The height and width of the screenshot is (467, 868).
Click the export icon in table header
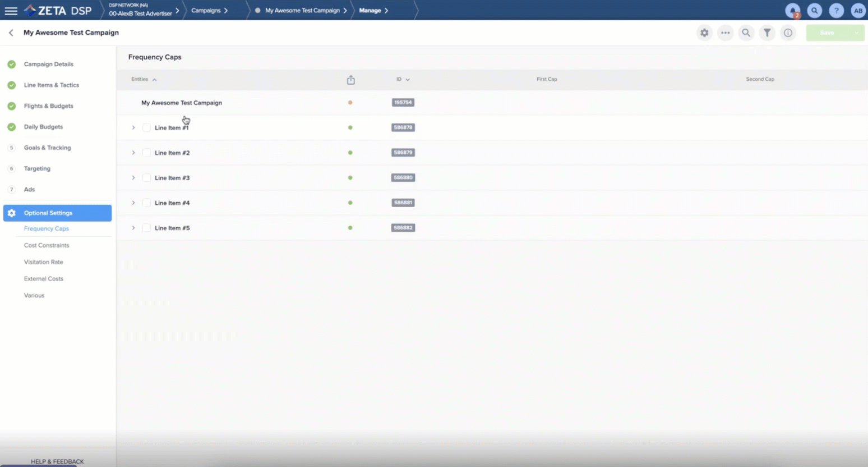(x=350, y=80)
